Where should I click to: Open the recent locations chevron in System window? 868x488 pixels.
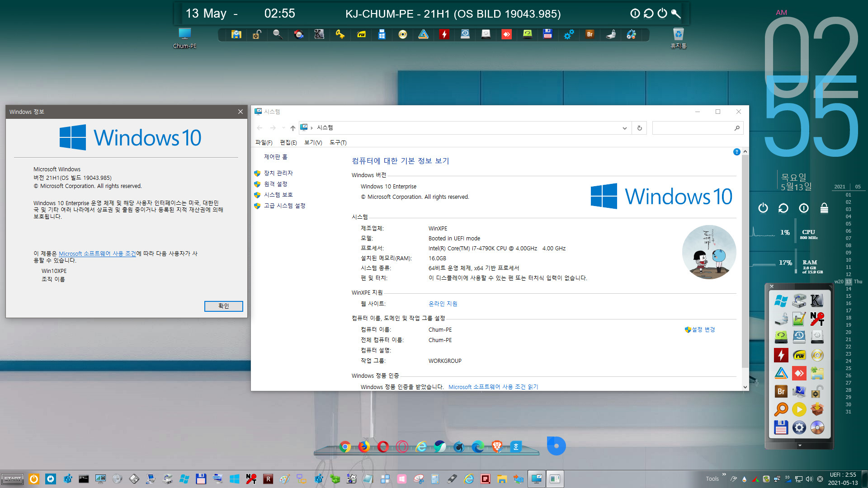coord(283,128)
